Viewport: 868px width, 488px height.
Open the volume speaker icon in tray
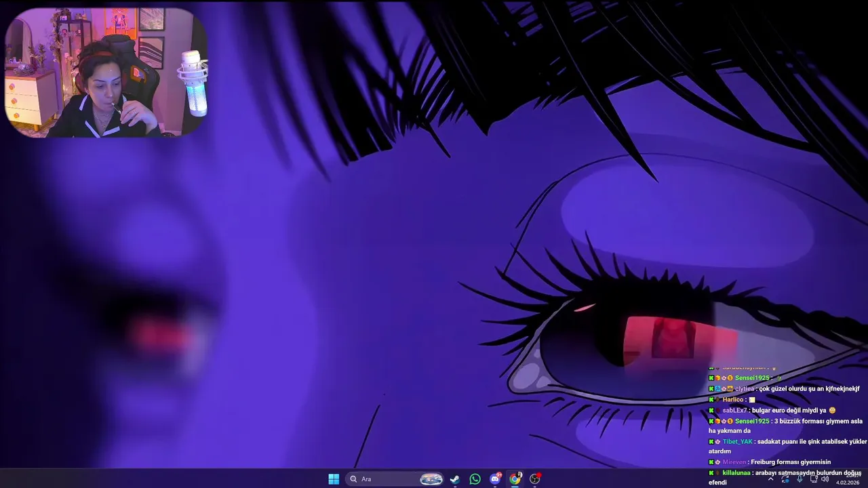tap(825, 479)
